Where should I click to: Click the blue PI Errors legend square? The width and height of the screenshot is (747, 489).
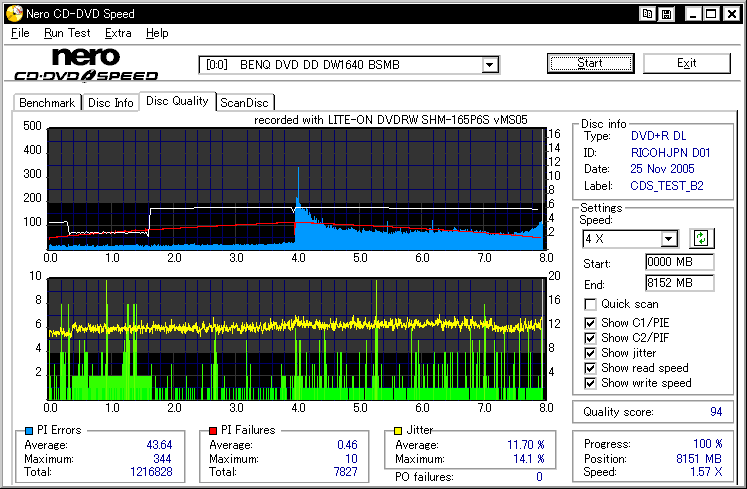pyautogui.click(x=29, y=430)
